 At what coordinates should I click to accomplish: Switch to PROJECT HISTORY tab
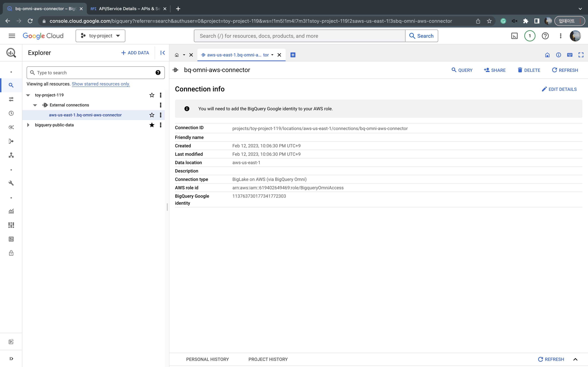pos(268,359)
